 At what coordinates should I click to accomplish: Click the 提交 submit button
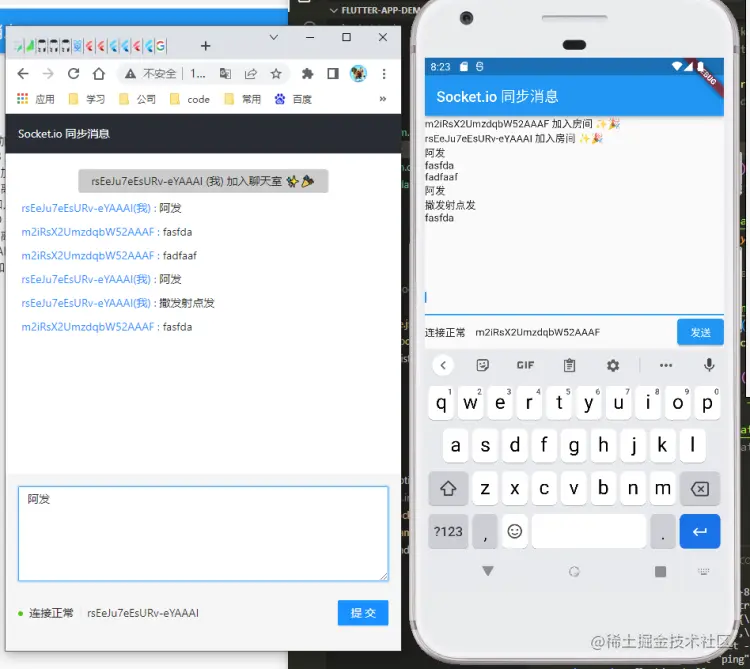[363, 613]
